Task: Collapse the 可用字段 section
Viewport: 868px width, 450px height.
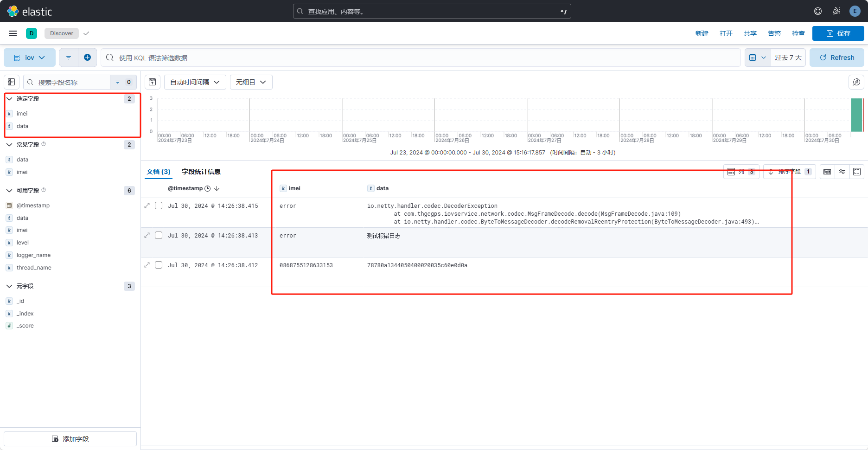Action: [9, 191]
